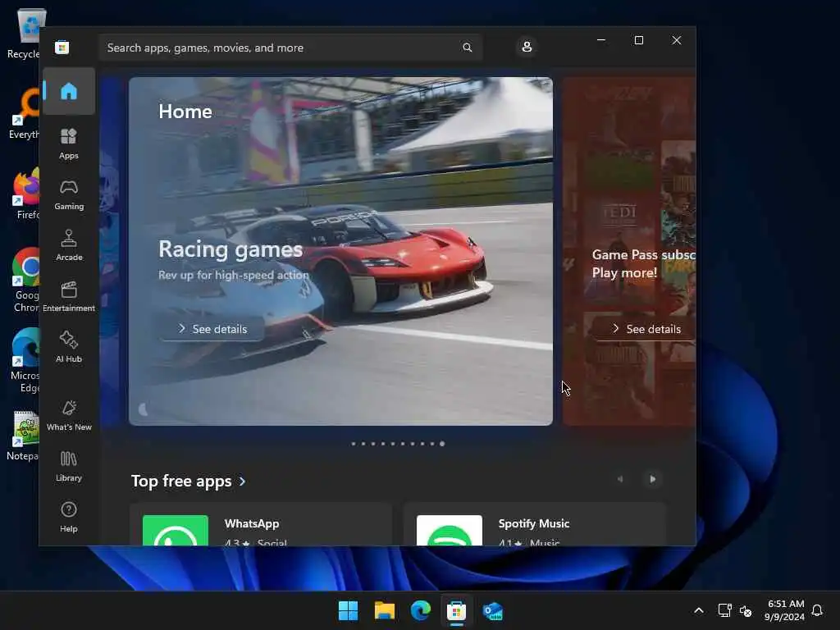The height and width of the screenshot is (630, 840).
Task: Open the Arcade section
Action: (69, 245)
